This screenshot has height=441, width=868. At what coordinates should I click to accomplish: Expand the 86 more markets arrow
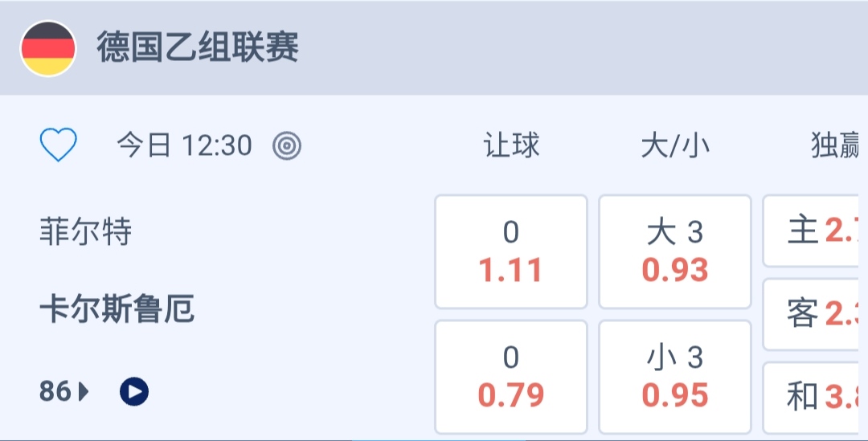coord(84,392)
